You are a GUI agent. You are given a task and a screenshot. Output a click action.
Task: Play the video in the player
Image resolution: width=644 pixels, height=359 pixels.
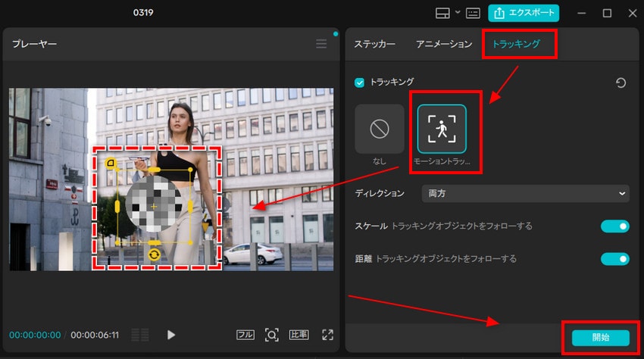(x=171, y=335)
